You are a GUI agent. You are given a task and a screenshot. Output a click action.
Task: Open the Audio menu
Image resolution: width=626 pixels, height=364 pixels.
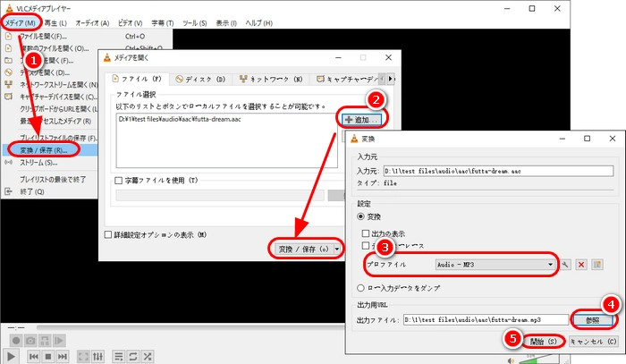click(92, 22)
